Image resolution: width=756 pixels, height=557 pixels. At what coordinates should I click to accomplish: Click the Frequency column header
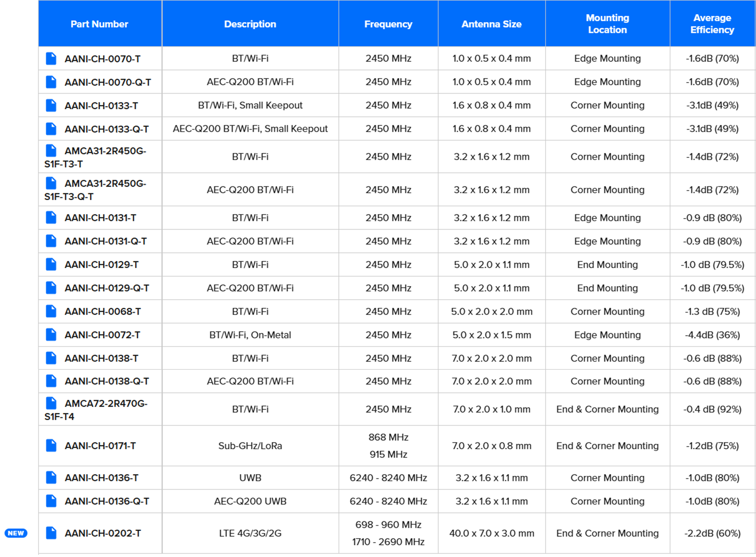coord(388,24)
